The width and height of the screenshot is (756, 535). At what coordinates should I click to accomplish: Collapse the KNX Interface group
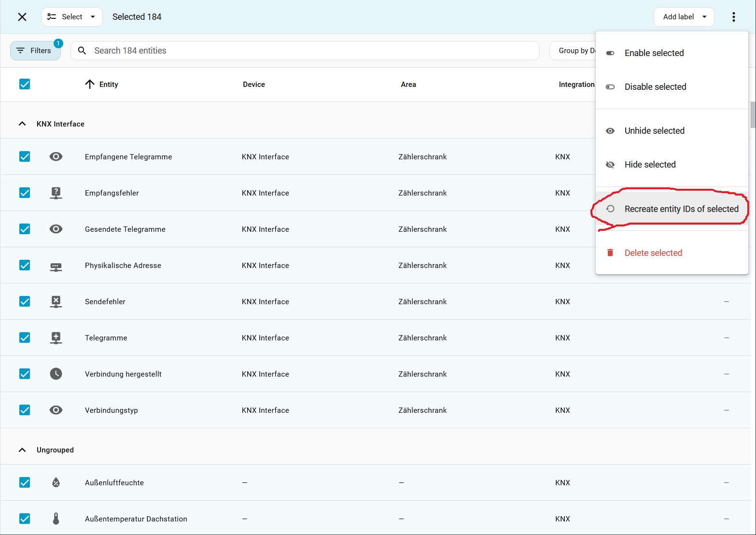tap(22, 124)
